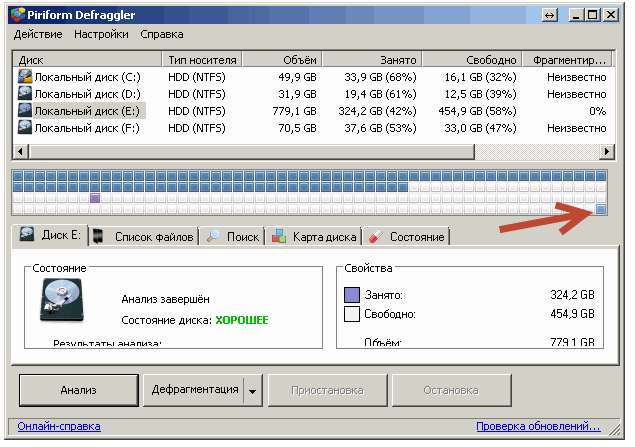The height and width of the screenshot is (447, 635).
Task: Click the purple block in the disk map
Action: (95, 198)
